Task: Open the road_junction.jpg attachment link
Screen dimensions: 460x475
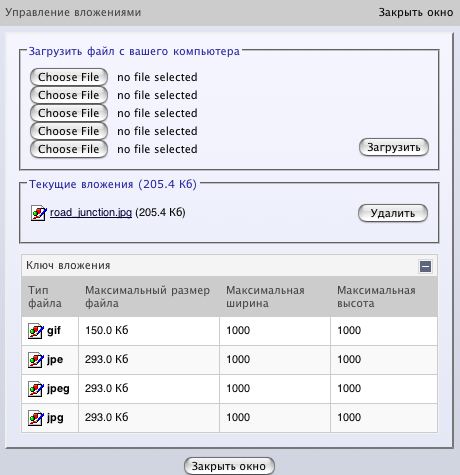Action: point(91,212)
